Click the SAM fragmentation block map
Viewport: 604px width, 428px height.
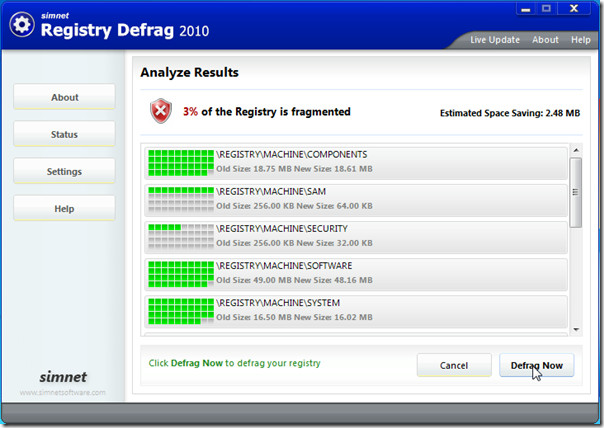click(x=181, y=200)
